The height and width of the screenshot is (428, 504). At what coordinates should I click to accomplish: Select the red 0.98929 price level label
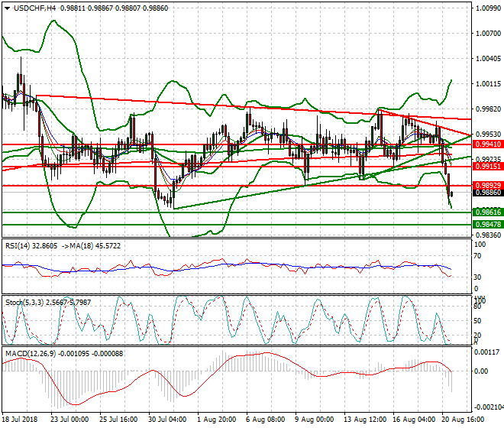coord(488,186)
